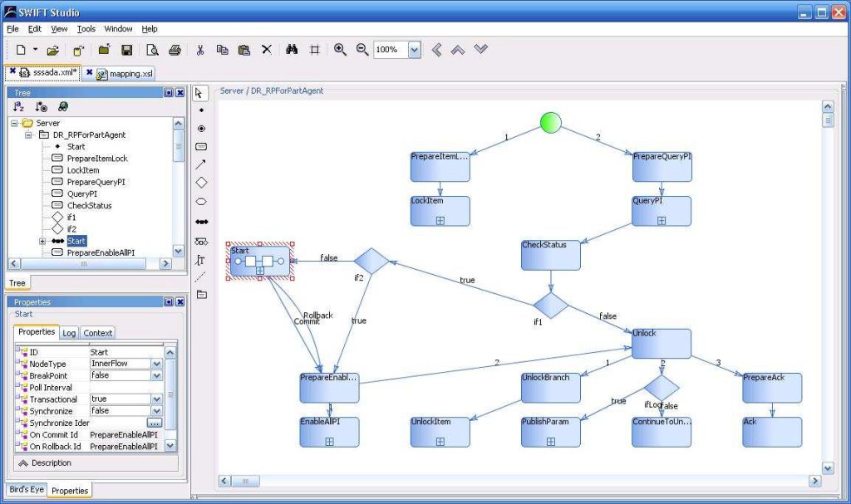Click the expand plus on the PublishParam node
The image size is (851, 504).
(550, 442)
